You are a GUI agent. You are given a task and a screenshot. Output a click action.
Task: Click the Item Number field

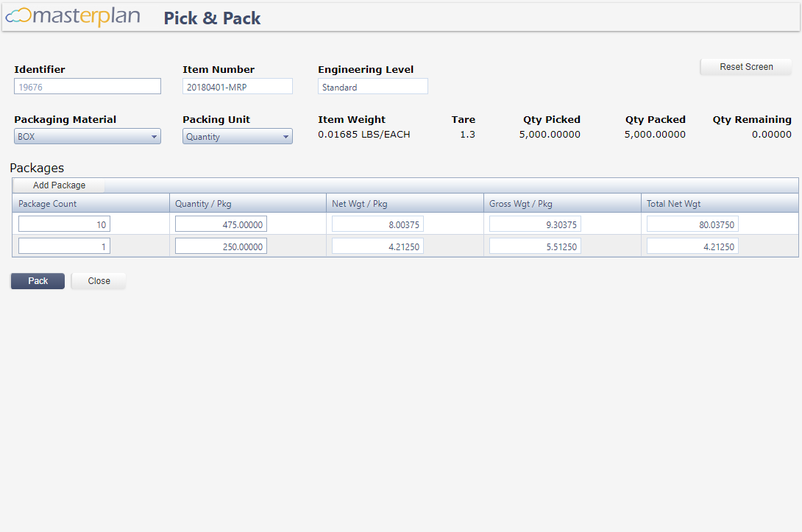coord(238,86)
